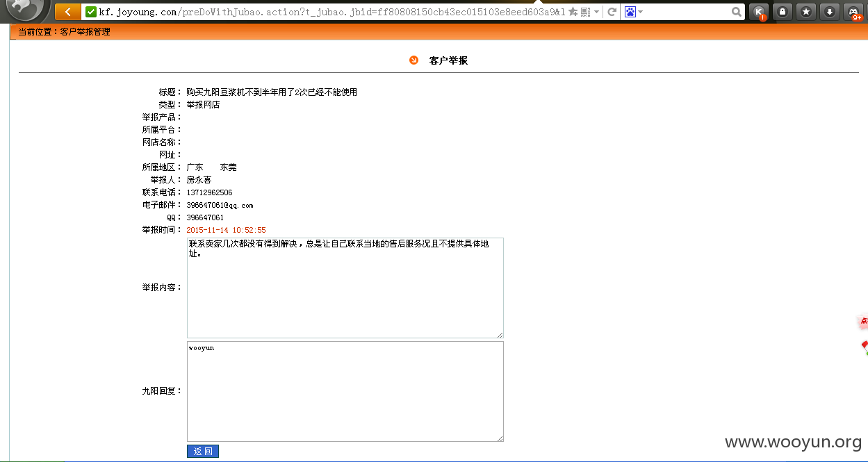The width and height of the screenshot is (868, 462).
Task: Click inside the 举报内容 text area
Action: 345,288
